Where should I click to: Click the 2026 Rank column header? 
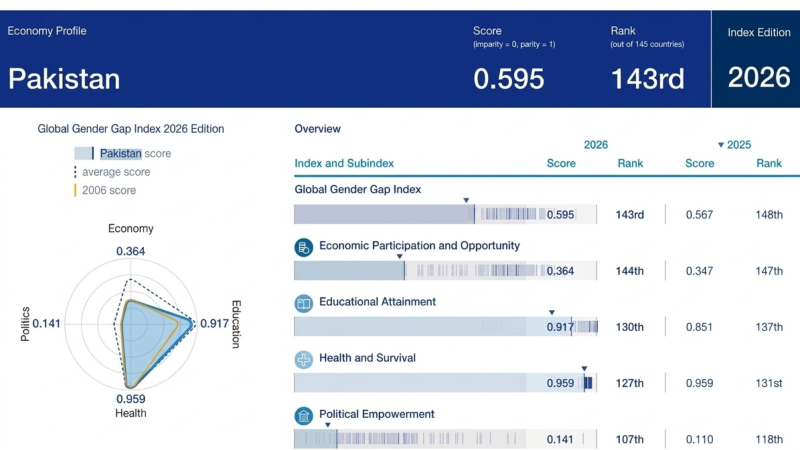coord(630,163)
